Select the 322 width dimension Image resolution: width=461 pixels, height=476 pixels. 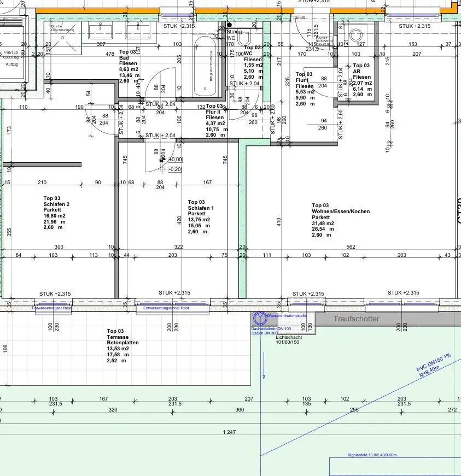179,247
